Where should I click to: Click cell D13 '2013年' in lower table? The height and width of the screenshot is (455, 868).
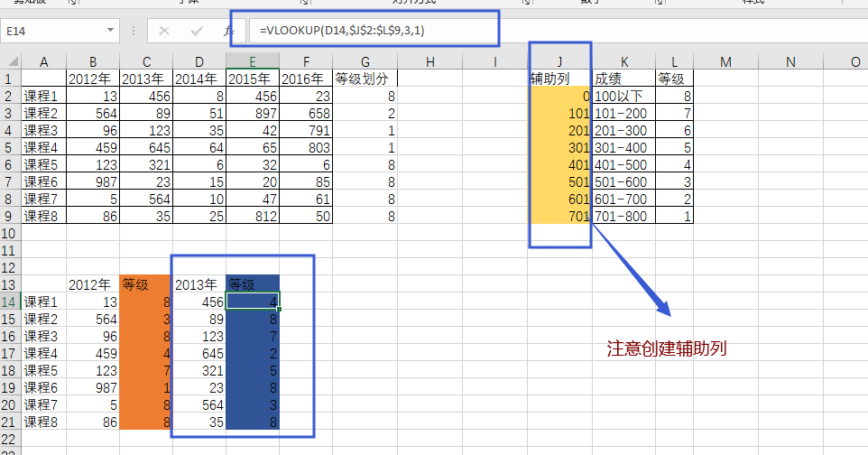[199, 285]
